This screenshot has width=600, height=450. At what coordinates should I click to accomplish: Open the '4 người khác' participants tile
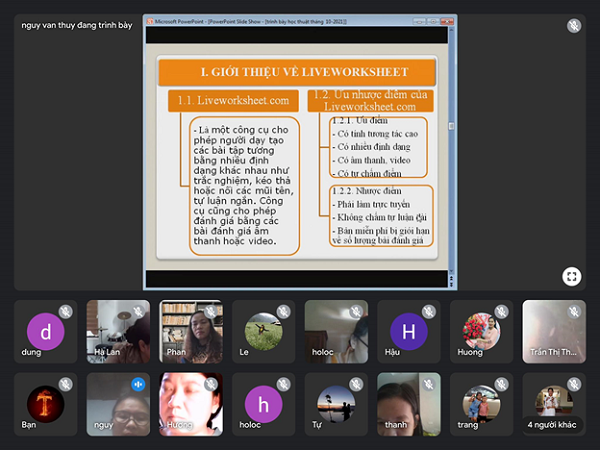click(x=554, y=404)
